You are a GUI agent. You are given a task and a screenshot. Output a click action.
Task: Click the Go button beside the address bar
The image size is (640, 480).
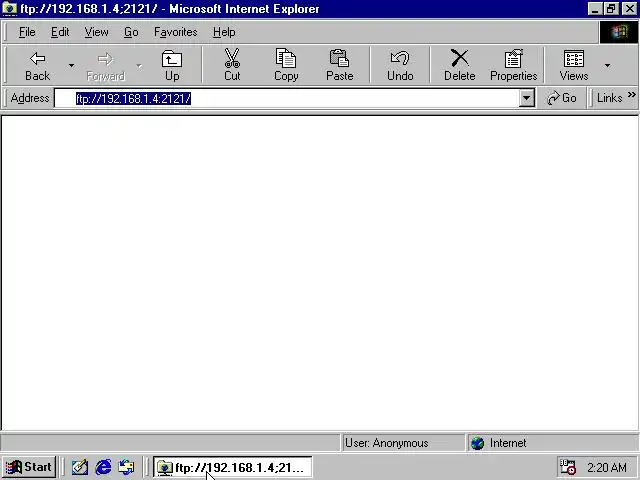[x=562, y=98]
